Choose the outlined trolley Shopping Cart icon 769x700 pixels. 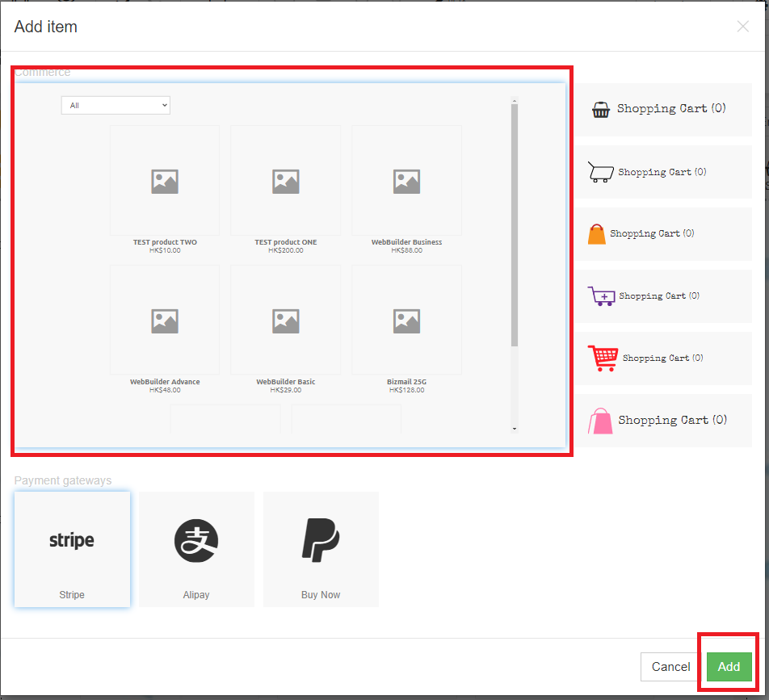[x=600, y=172]
